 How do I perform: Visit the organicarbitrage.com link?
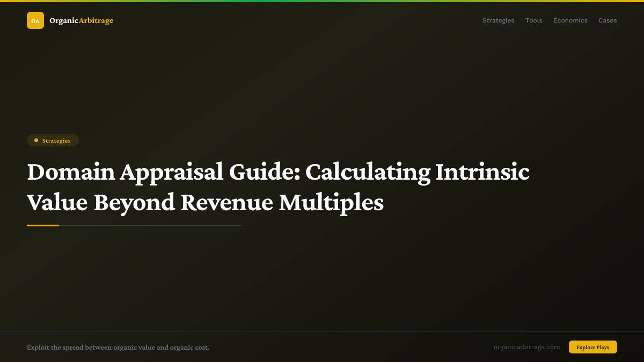pos(527,347)
